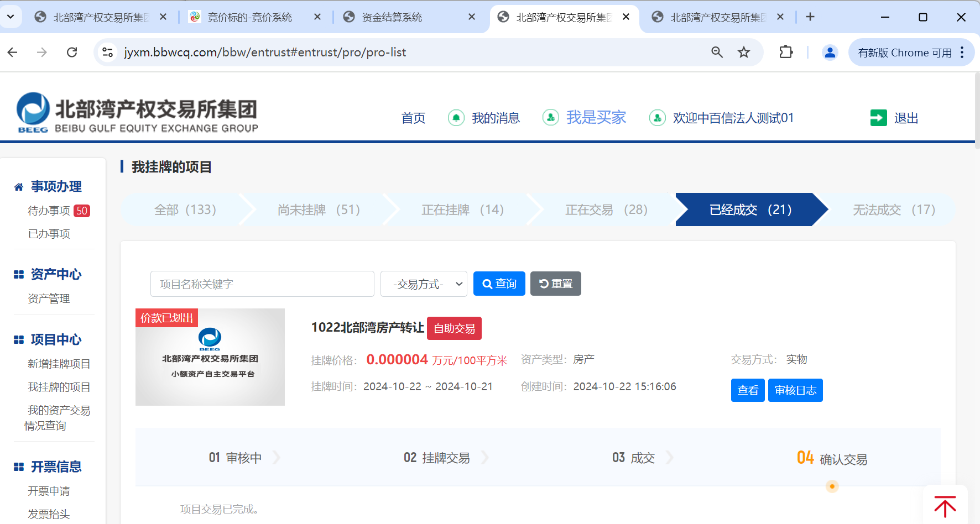Viewport: 980px width, 524px height.
Task: Open 已办事项 in sidebar
Action: tap(49, 234)
